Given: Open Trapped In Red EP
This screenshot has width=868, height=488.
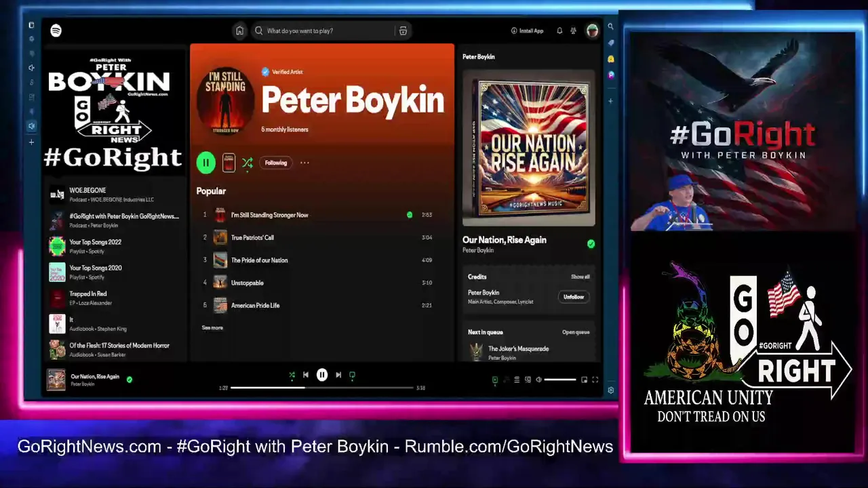Looking at the screenshot, I should coord(114,298).
